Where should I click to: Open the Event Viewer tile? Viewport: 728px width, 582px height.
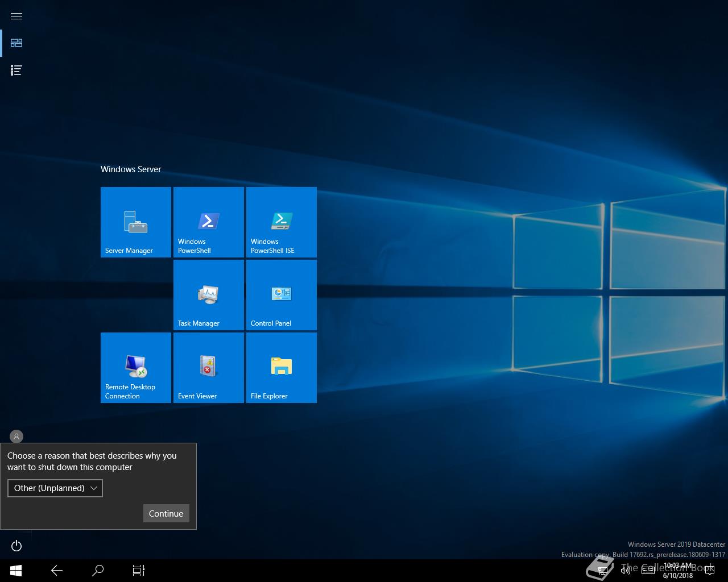209,368
